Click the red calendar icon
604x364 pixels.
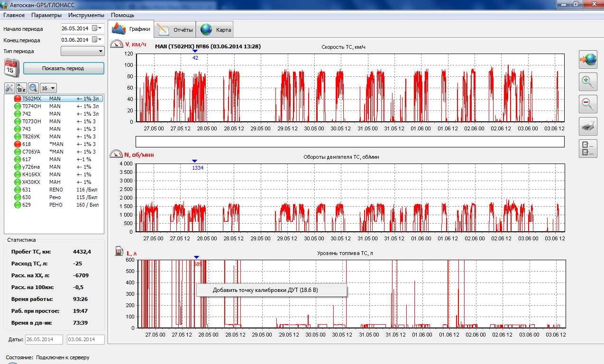[11, 68]
